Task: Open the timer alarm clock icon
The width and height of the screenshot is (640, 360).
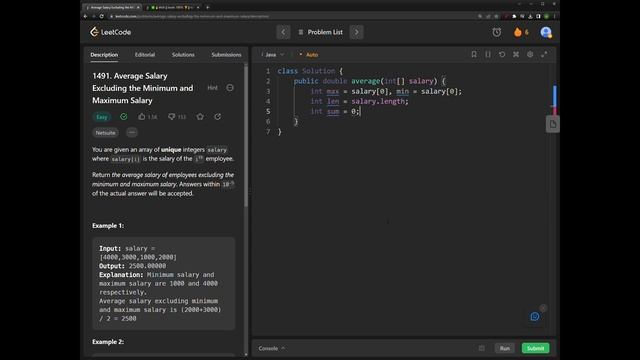Action: [x=496, y=32]
